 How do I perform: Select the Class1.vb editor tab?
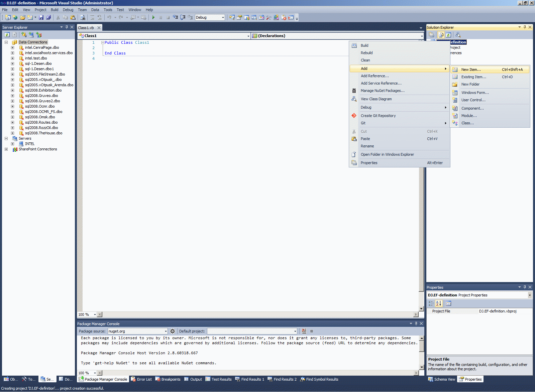point(86,28)
